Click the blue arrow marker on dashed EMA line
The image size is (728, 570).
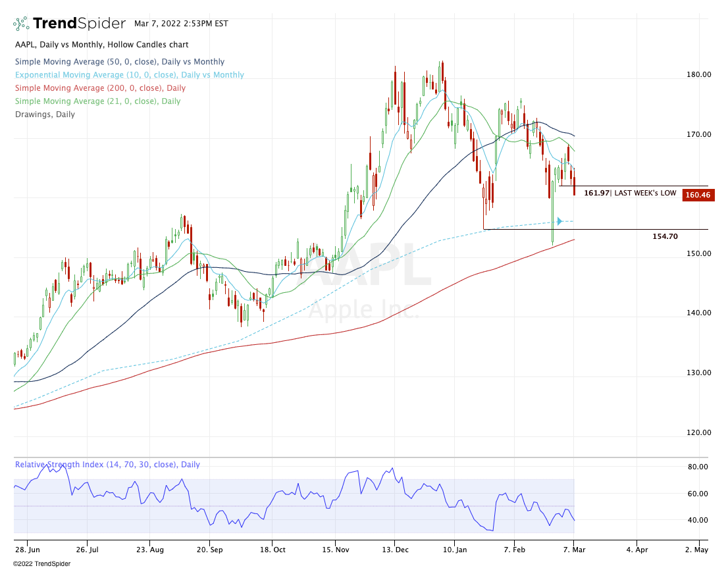(559, 221)
